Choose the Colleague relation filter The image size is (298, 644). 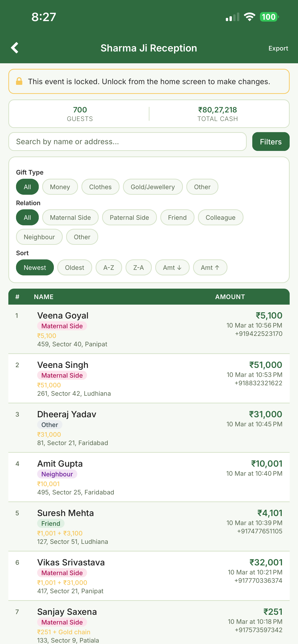point(220,217)
